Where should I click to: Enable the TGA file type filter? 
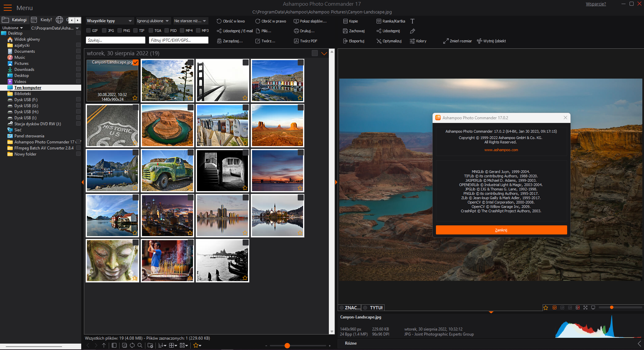click(151, 31)
